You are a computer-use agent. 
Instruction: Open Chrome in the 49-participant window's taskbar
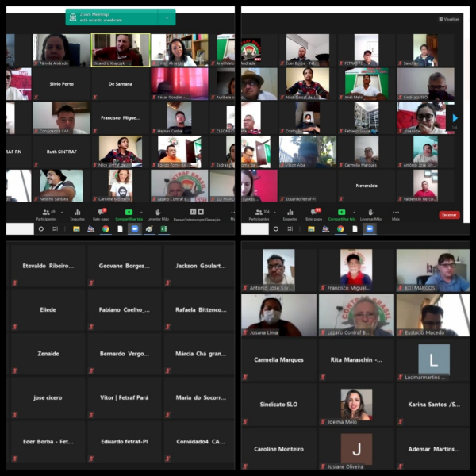106,229
